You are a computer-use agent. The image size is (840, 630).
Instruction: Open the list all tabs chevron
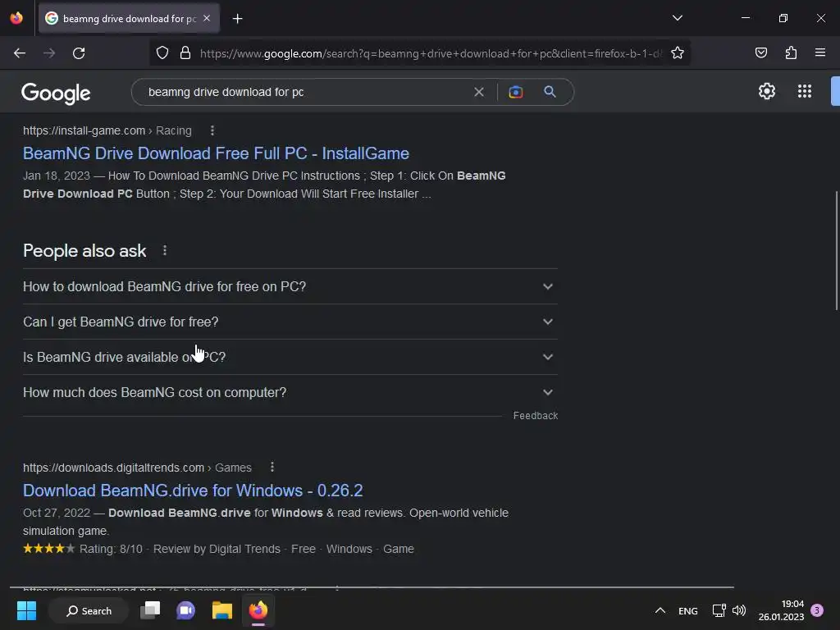[677, 18]
